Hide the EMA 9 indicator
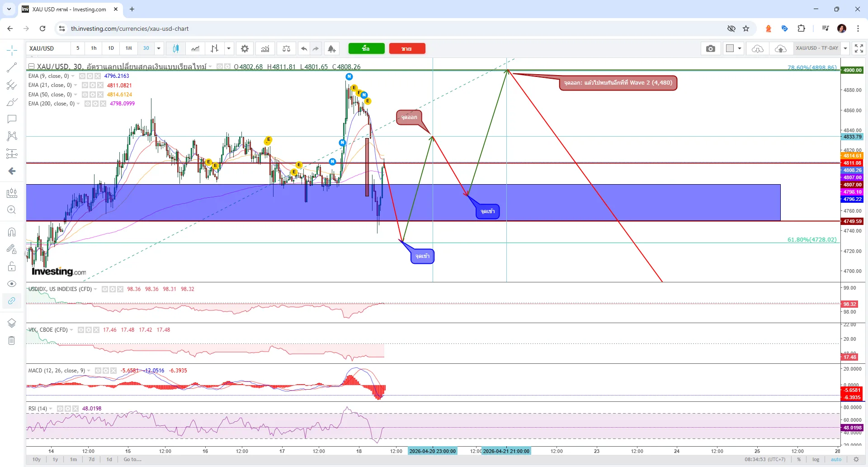 pyautogui.click(x=82, y=76)
